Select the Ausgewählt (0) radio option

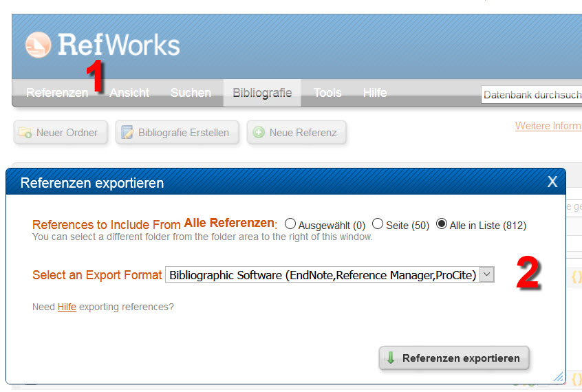290,224
